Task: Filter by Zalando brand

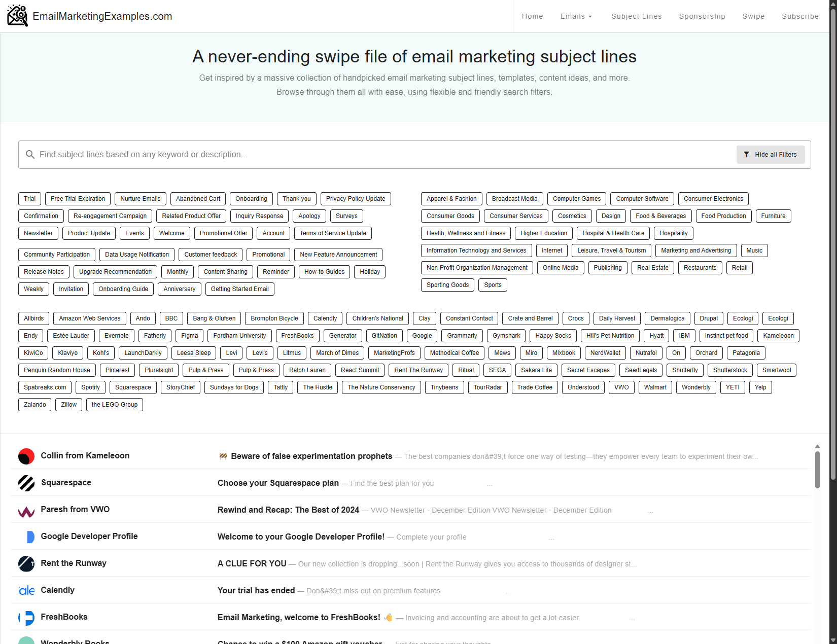Action: point(34,405)
